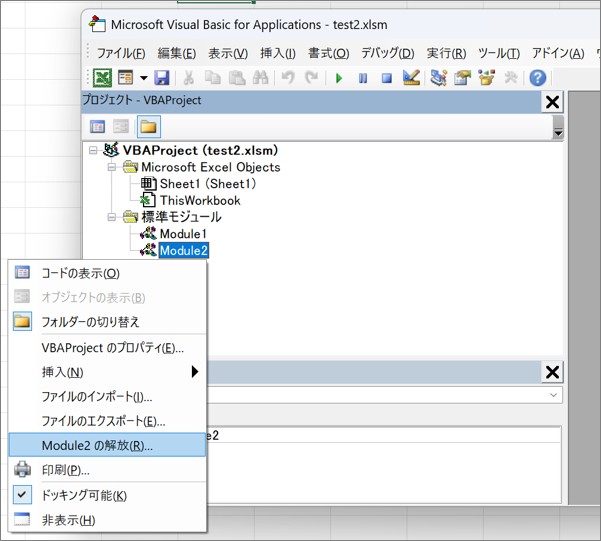Open the dropdown arrow beside Insert UserForm
This screenshot has width=601, height=541.
[143, 78]
